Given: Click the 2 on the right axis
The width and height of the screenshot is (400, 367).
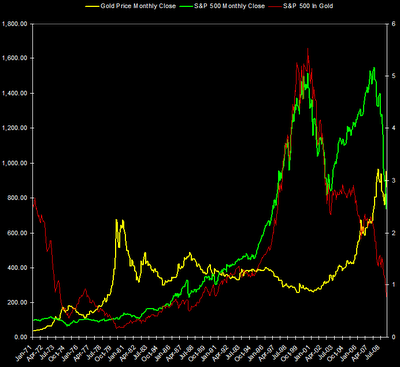Looking at the screenshot, I should point(394,233).
